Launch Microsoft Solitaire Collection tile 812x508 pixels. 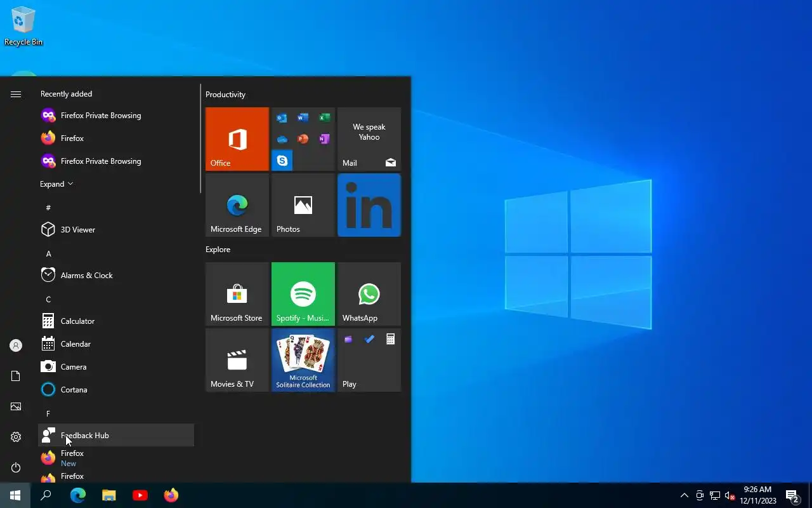pyautogui.click(x=303, y=360)
